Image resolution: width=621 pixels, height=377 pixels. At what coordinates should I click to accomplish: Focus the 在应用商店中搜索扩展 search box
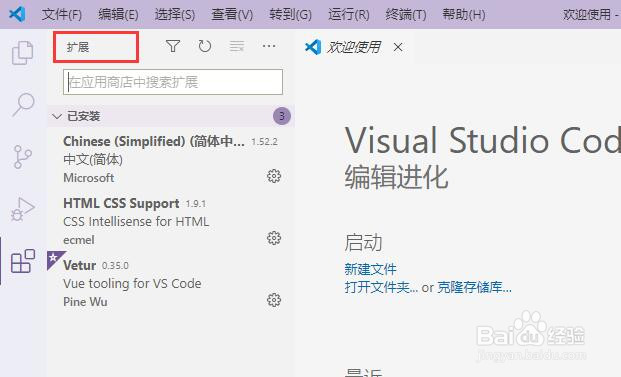173,82
